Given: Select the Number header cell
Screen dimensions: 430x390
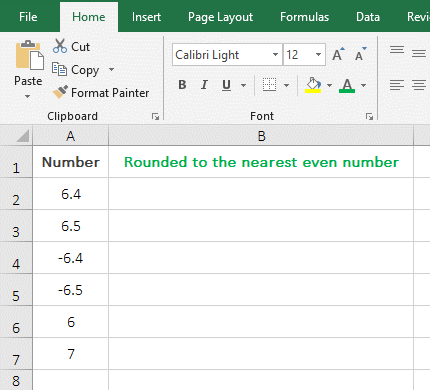Looking at the screenshot, I should [71, 162].
